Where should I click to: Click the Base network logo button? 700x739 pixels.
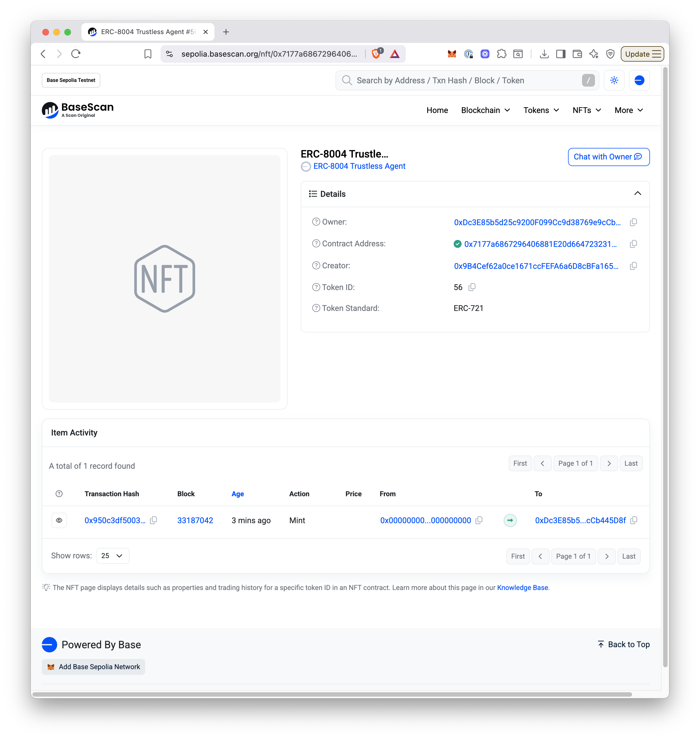[x=639, y=80]
